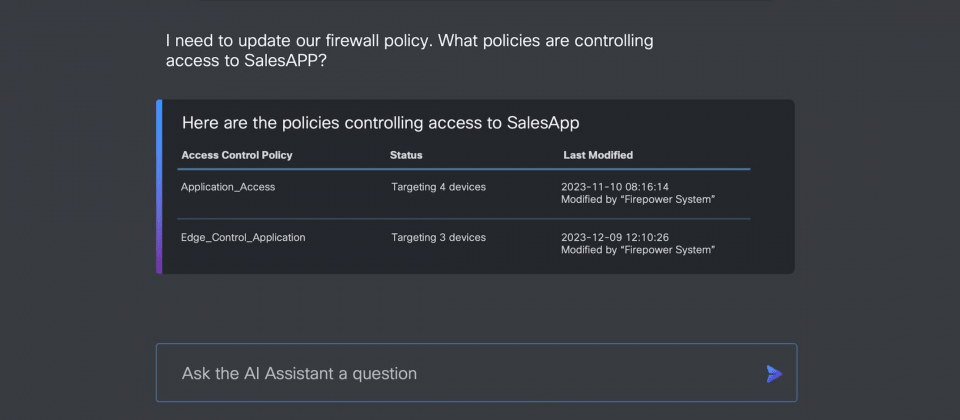Image resolution: width=960 pixels, height=420 pixels.
Task: Select the Application_Access table row
Action: tap(463, 193)
